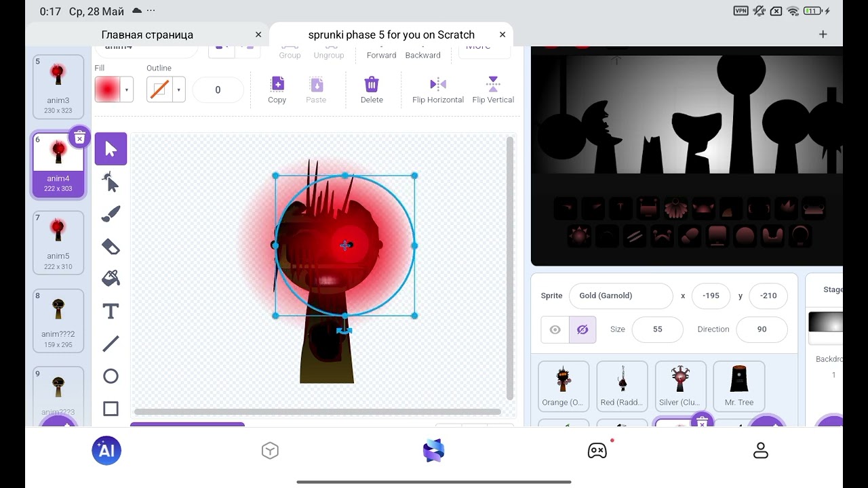Open the Fill color dropdown arrow
Screen dimensions: 868x488
point(127,89)
